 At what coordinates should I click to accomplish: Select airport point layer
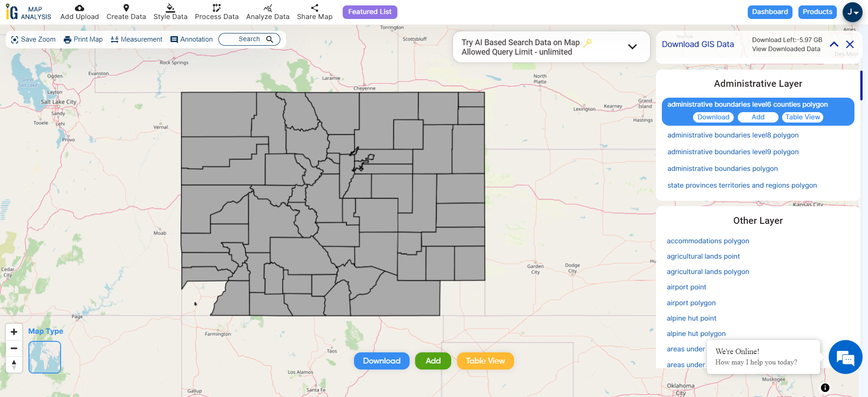pos(686,287)
